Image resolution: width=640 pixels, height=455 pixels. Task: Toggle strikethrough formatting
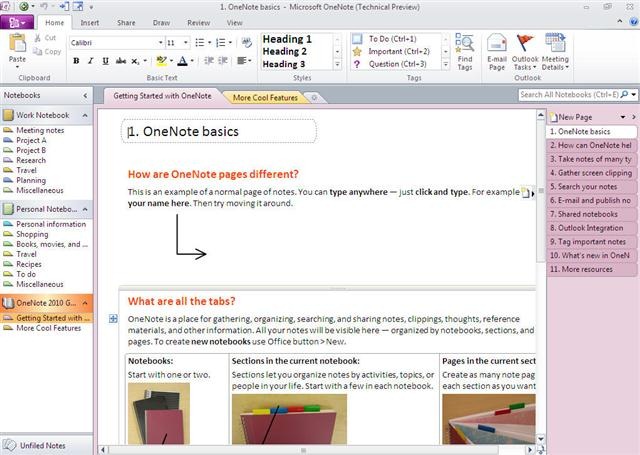(x=120, y=61)
